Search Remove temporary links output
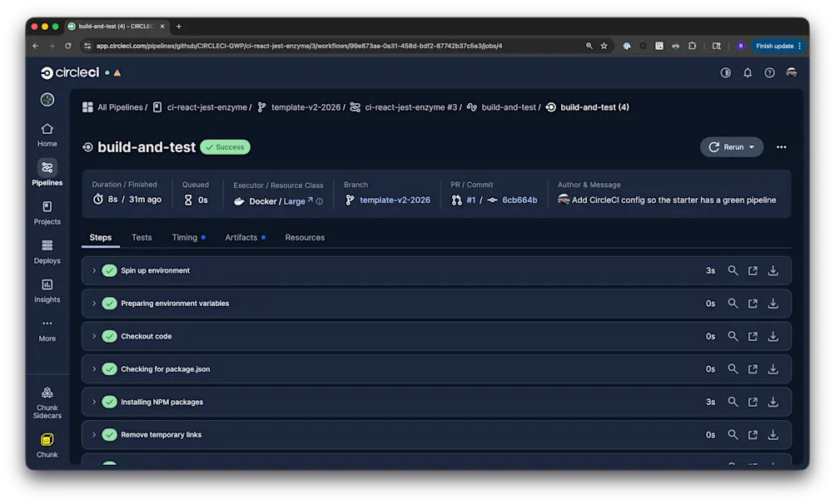835x504 pixels. 733,435
